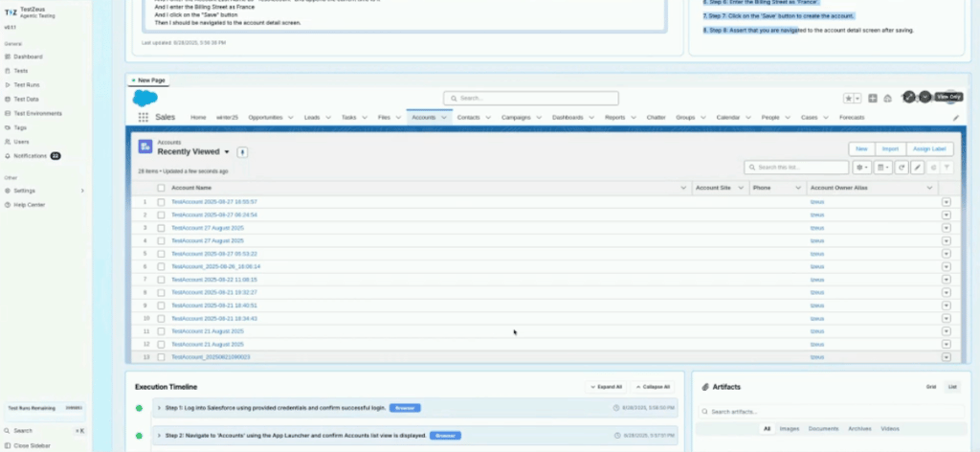This screenshot has width=980, height=452.
Task: Open the Account Site column menu
Action: tap(741, 188)
